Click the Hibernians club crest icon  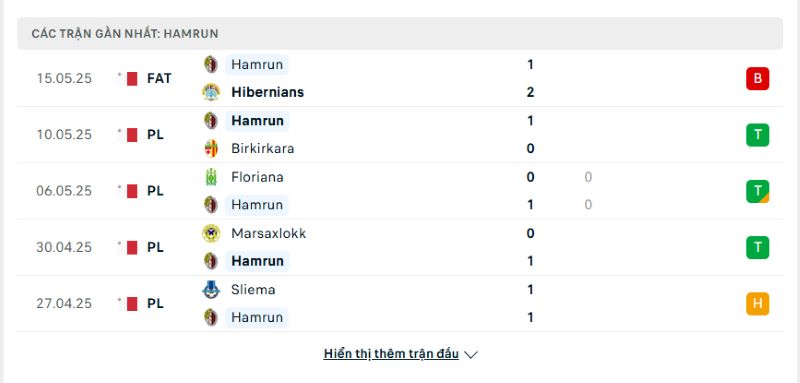coord(211,92)
